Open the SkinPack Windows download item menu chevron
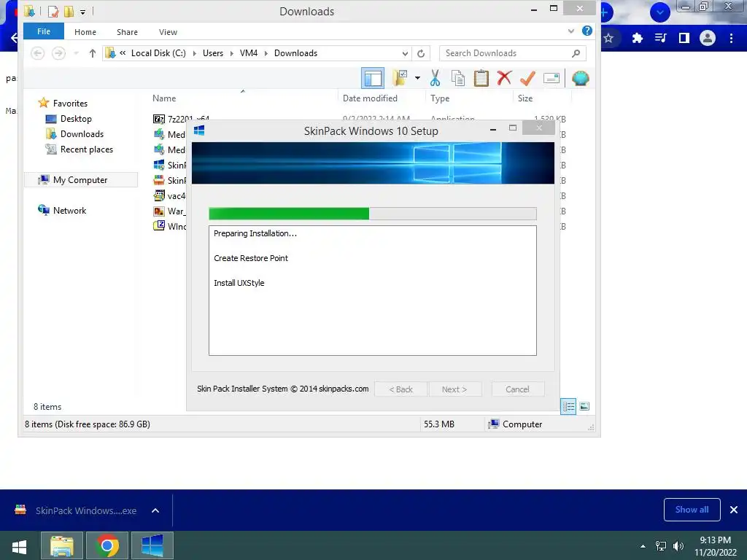Viewport: 747px width, 560px height. pyautogui.click(x=155, y=510)
